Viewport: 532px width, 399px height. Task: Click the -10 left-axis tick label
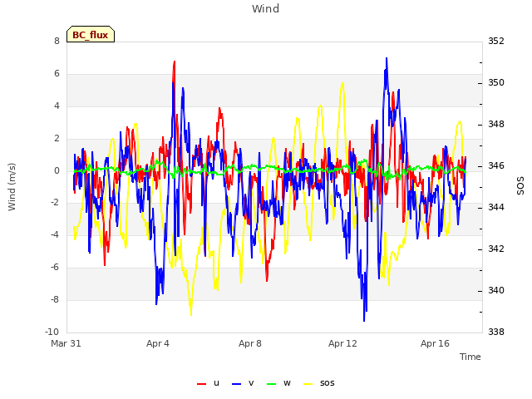click(x=52, y=332)
